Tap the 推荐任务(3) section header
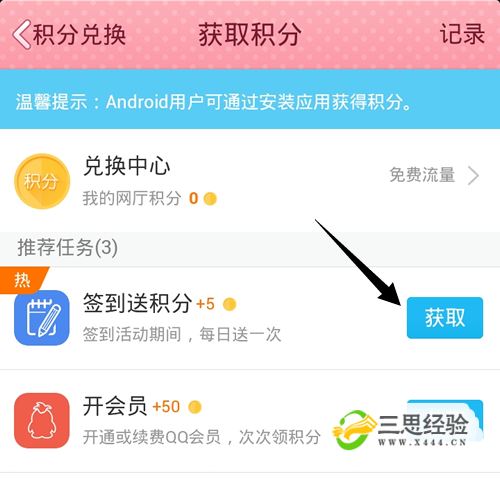The image size is (500, 482). point(68,248)
